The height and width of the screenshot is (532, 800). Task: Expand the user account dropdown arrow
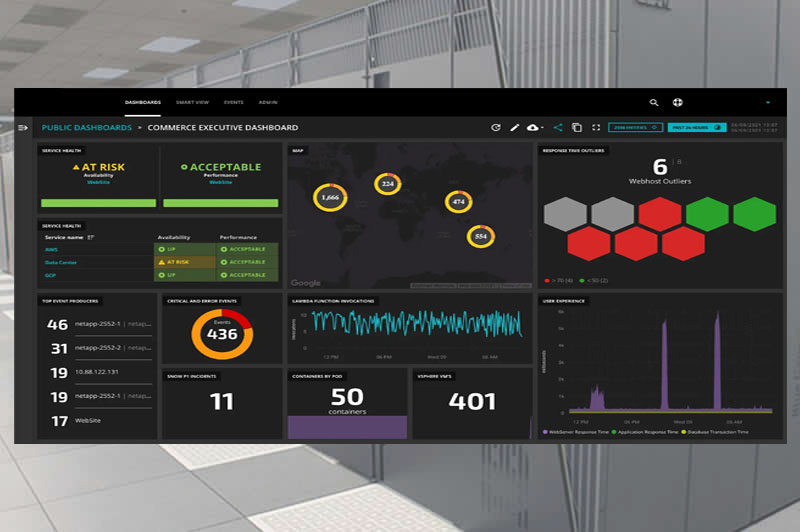[768, 102]
